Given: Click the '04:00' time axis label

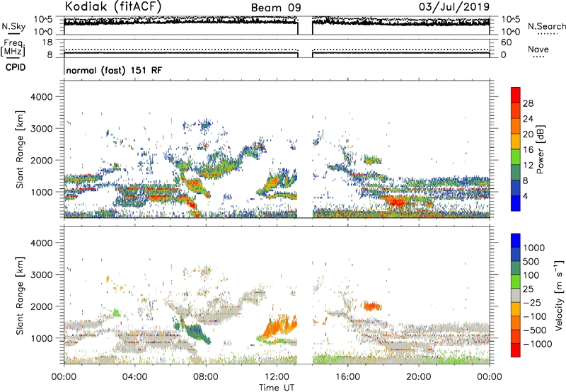Looking at the screenshot, I should click(134, 377).
